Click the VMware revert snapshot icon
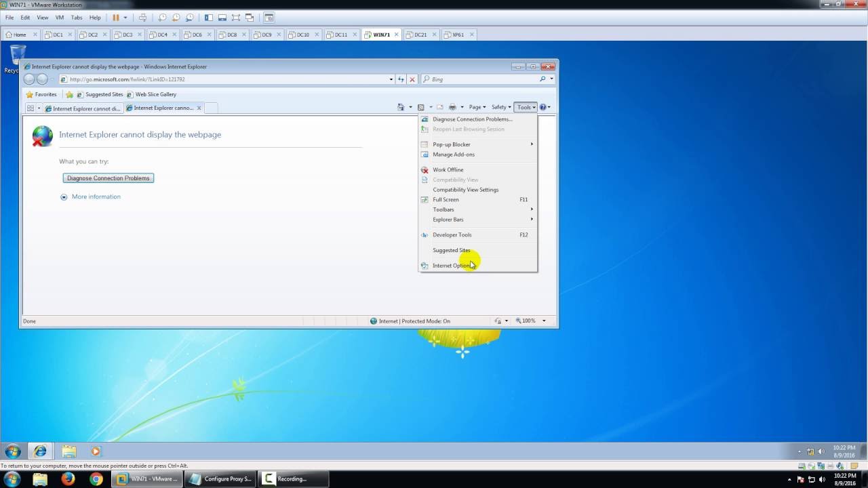 tap(176, 17)
